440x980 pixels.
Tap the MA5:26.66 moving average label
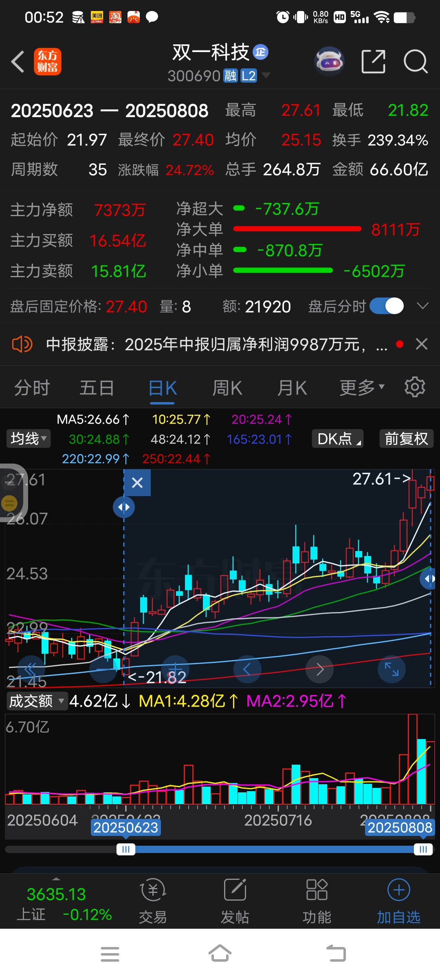tap(93, 419)
